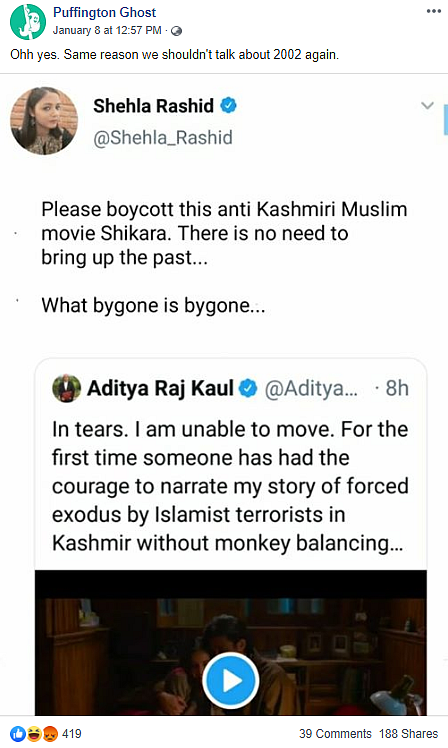Open Puffington Ghost page avatar
Screen dimensions: 448x748
click(x=28, y=21)
